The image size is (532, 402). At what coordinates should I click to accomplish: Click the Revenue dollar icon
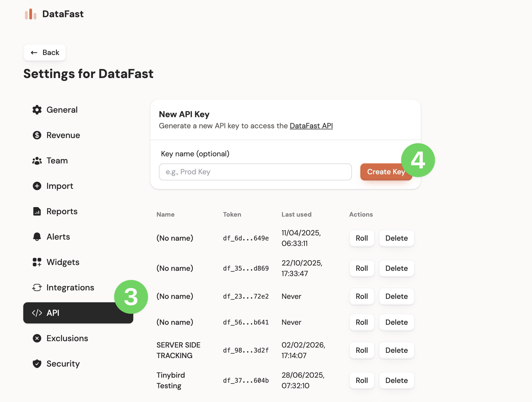tap(37, 135)
